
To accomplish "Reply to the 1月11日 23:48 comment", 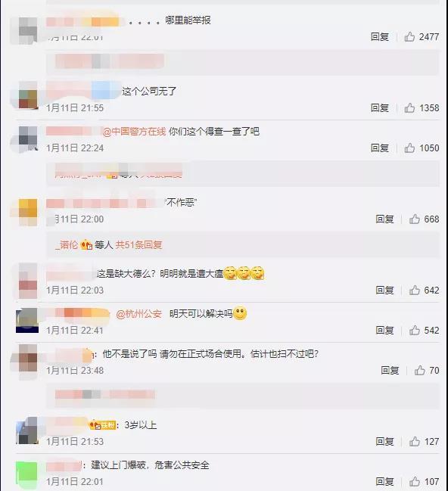I will [390, 371].
